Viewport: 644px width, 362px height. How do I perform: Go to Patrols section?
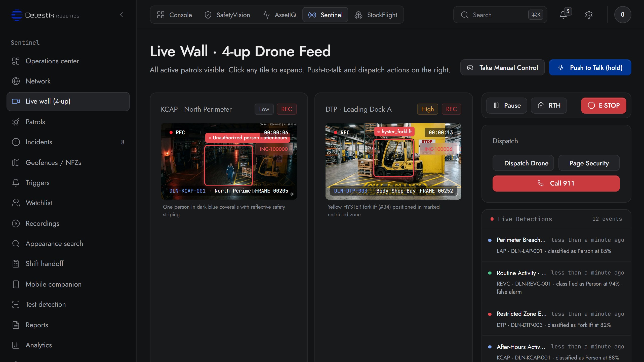tap(68, 122)
